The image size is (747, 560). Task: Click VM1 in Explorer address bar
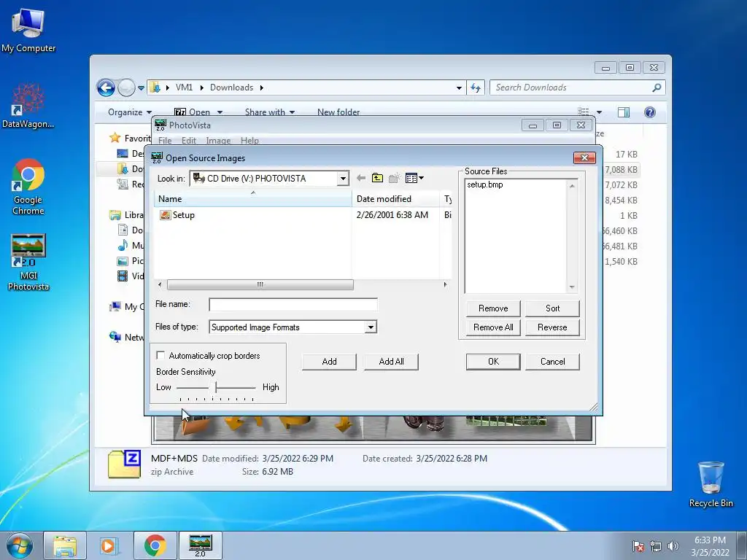184,87
